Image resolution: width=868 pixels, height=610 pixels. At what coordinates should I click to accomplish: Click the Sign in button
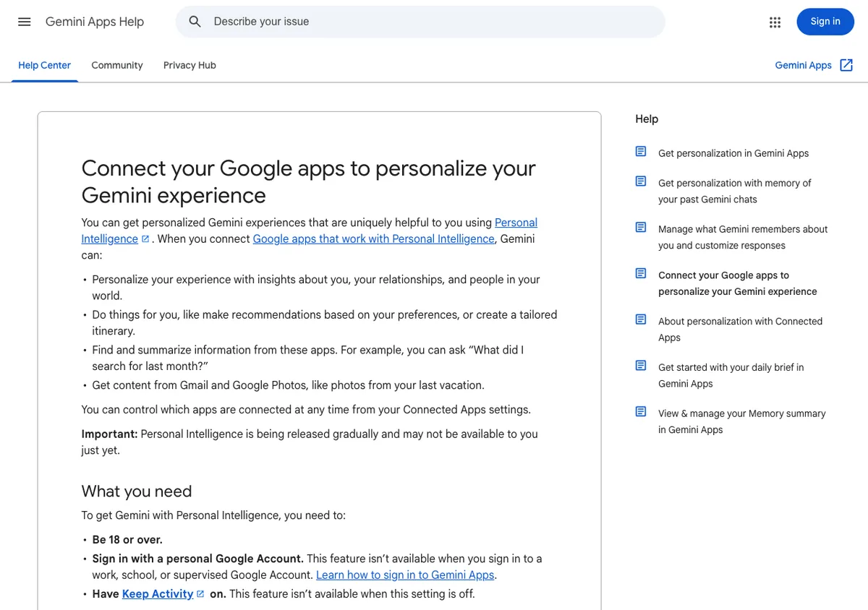click(x=825, y=22)
